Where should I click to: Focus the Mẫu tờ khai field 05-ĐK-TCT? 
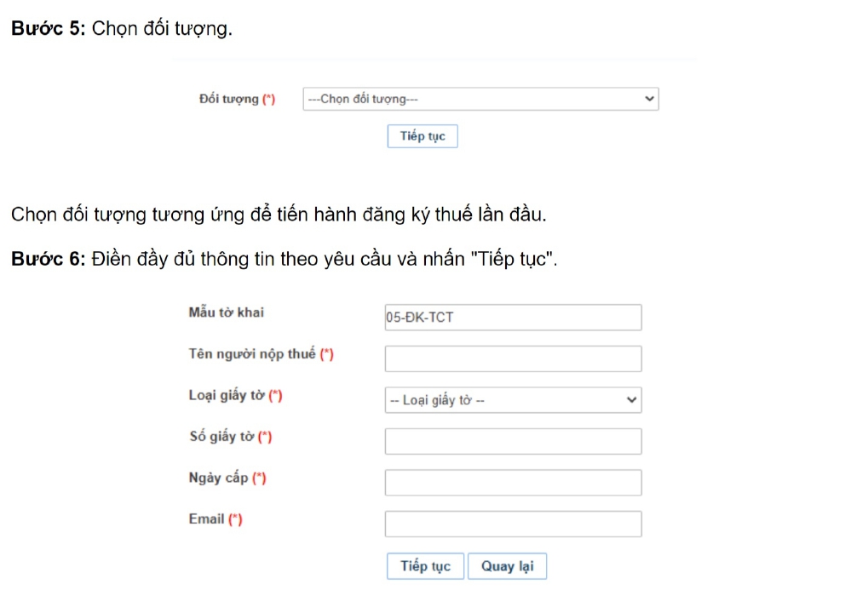pyautogui.click(x=513, y=318)
